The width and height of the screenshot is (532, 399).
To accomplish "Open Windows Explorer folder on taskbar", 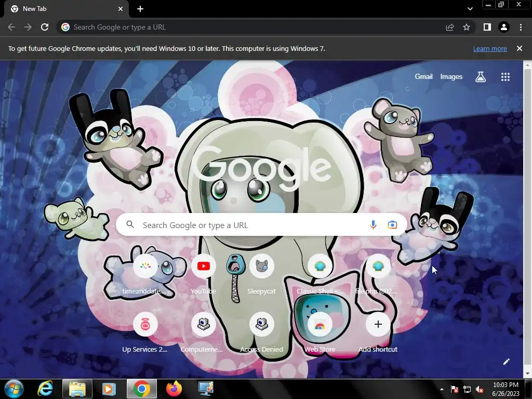I will [x=77, y=389].
